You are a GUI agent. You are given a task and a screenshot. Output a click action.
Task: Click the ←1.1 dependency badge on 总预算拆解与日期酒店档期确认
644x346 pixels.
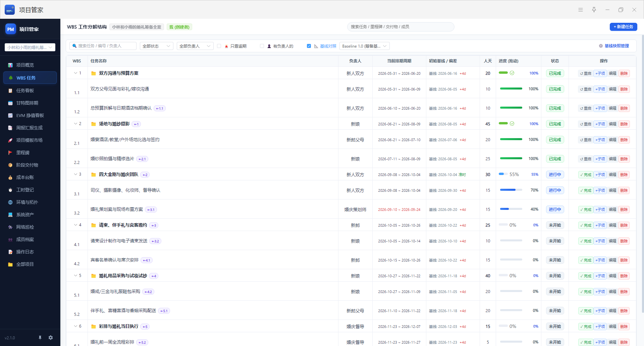(160, 108)
